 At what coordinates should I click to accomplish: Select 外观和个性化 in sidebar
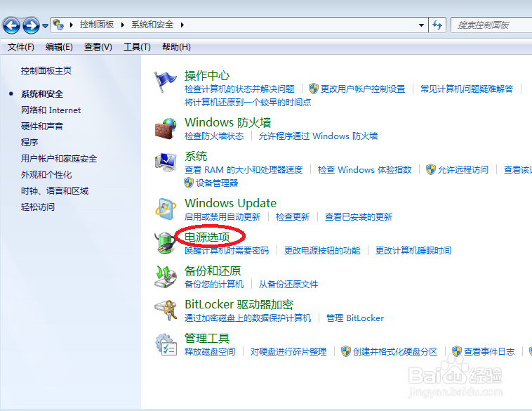click(46, 175)
